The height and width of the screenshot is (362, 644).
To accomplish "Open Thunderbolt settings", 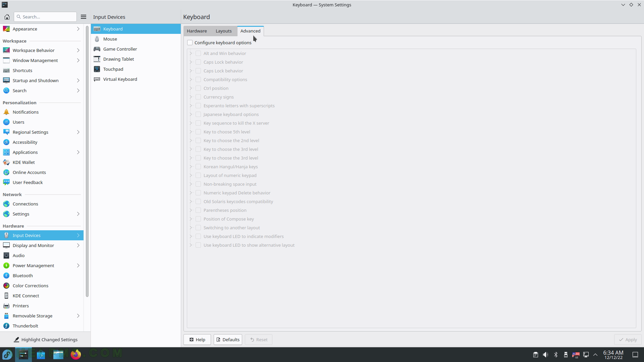I will 42,326.
